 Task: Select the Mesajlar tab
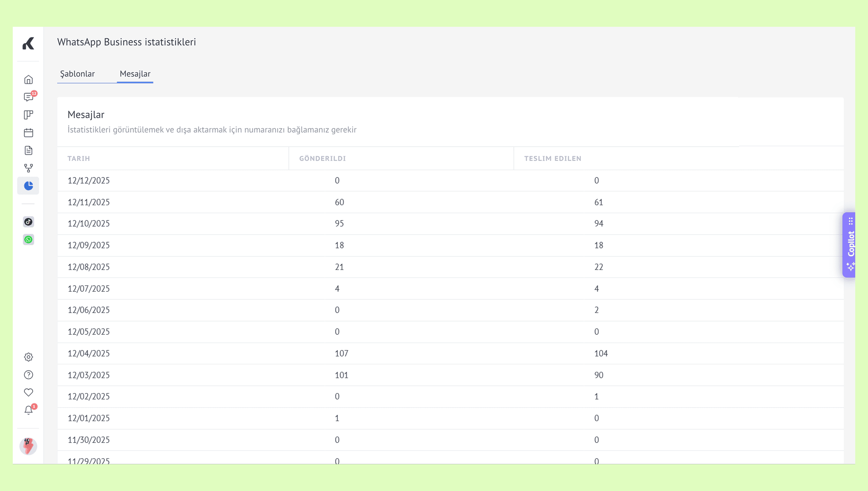(135, 74)
